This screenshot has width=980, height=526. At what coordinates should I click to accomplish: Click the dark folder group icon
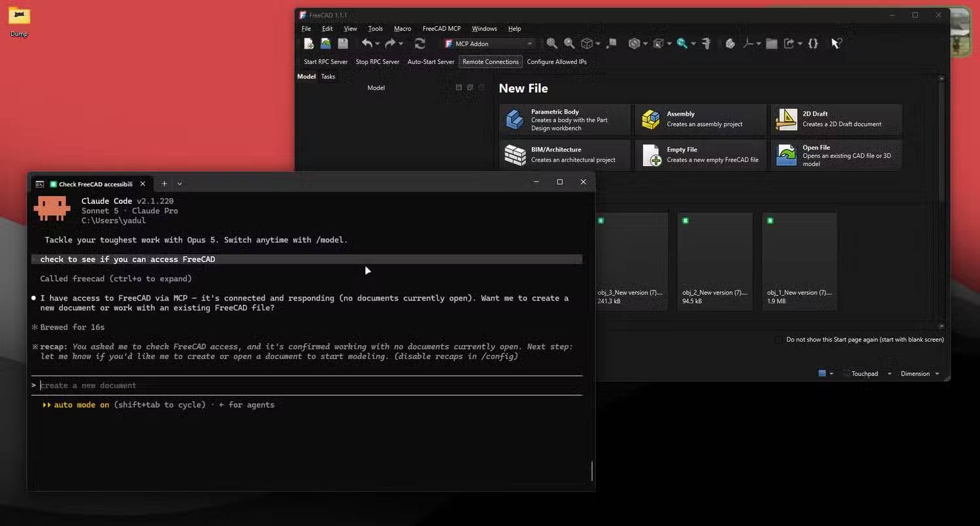coord(772,44)
